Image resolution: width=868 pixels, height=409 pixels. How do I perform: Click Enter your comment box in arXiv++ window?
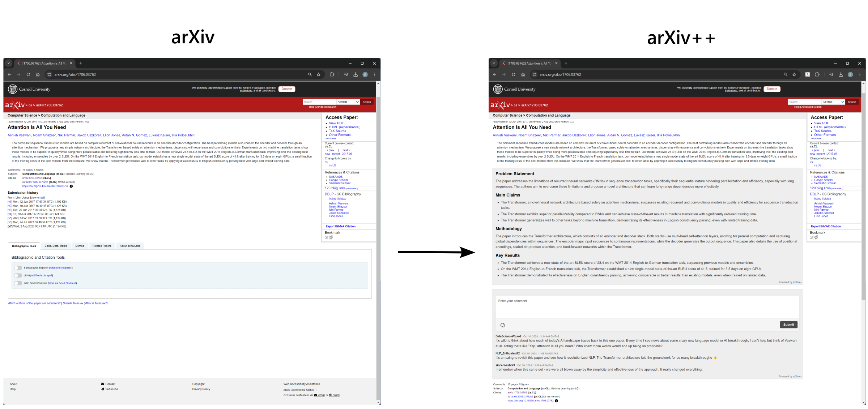point(647,307)
